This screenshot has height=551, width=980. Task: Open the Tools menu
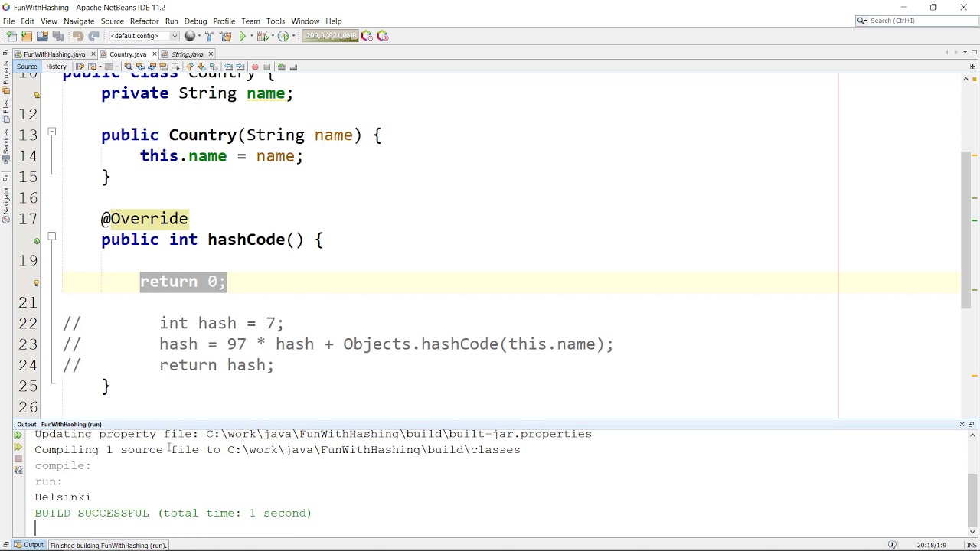coord(275,21)
